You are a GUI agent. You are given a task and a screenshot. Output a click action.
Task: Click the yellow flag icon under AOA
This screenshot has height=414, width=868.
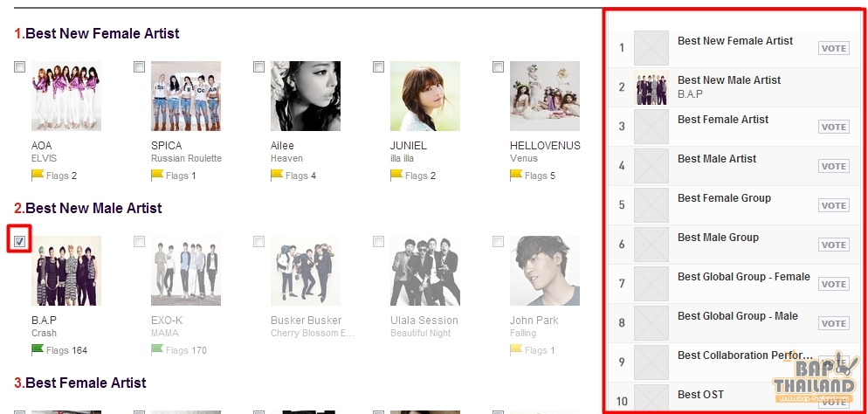38,176
